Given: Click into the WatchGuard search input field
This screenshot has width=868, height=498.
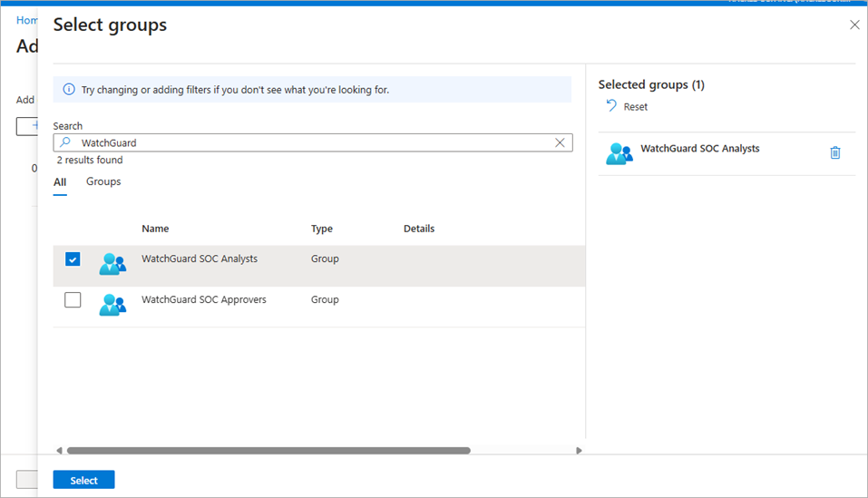Looking at the screenshot, I should pyautogui.click(x=308, y=142).
